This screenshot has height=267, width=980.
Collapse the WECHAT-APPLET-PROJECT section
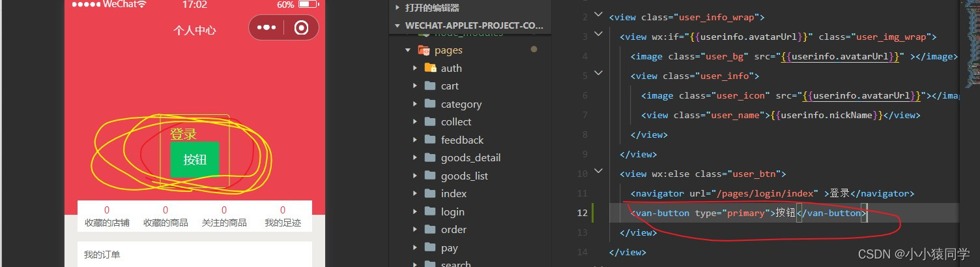click(x=397, y=25)
